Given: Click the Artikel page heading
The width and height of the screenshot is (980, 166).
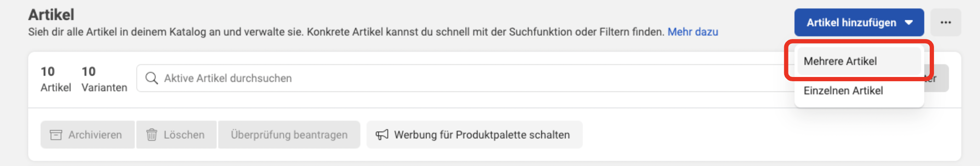Looking at the screenshot, I should (x=51, y=15).
